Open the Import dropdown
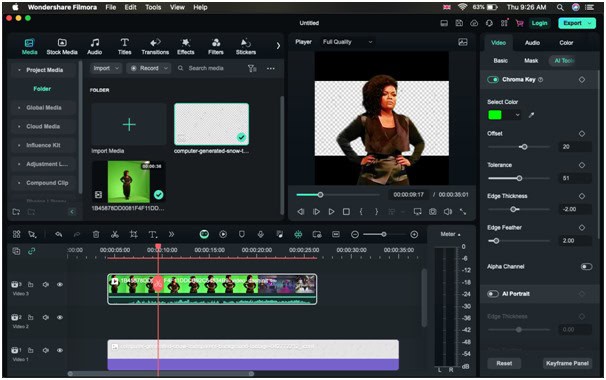The height and width of the screenshot is (380, 606). click(x=106, y=68)
